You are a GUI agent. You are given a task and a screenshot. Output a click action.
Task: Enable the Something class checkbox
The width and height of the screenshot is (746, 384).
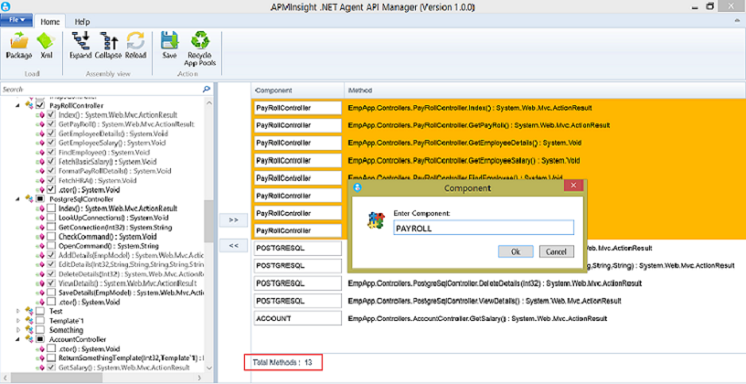click(x=40, y=330)
